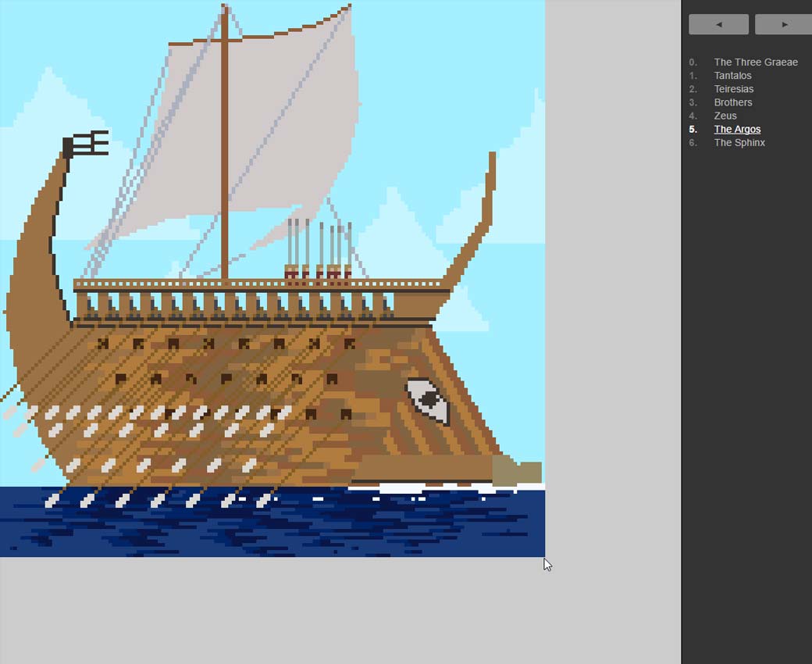
Task: Open The Three Graeae entry
Action: coord(755,62)
